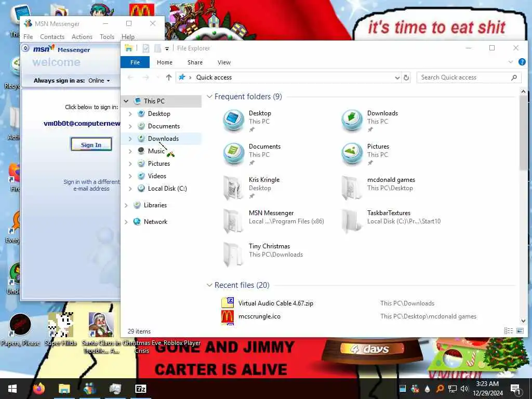This screenshot has width=532, height=399.
Task: Open the sign-in status Online dropdown
Action: [x=99, y=81]
